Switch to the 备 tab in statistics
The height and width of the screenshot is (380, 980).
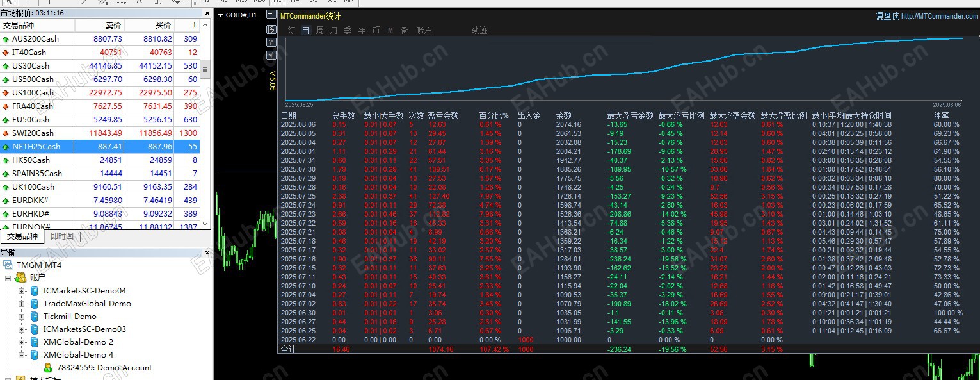[x=404, y=30]
